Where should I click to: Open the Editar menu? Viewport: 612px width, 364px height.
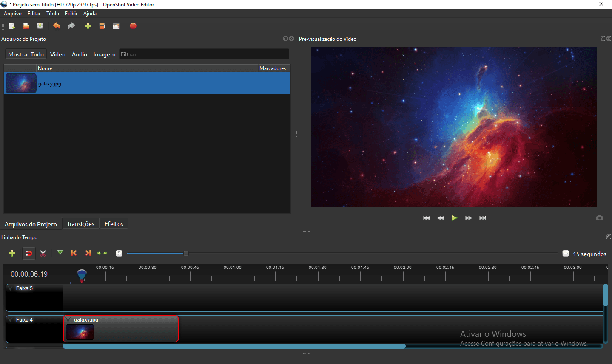click(x=34, y=14)
